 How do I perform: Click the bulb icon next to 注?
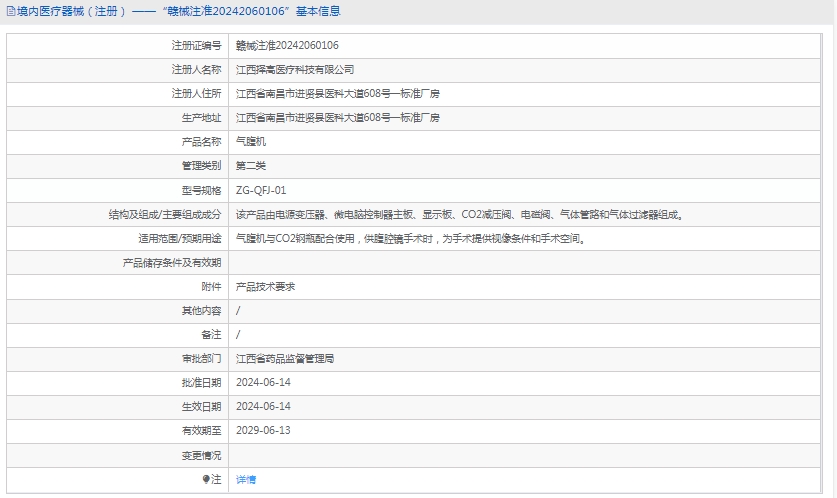(x=206, y=480)
